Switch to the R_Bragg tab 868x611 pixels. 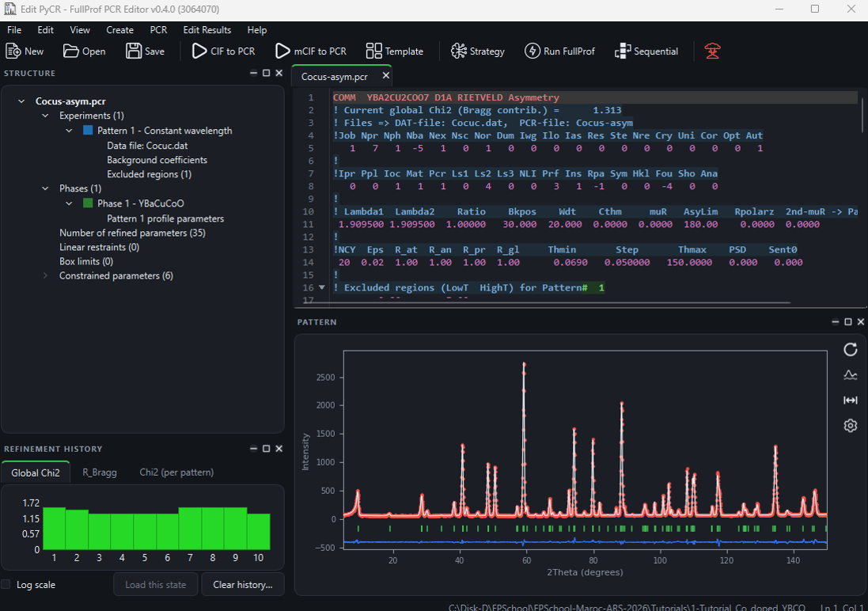click(100, 472)
